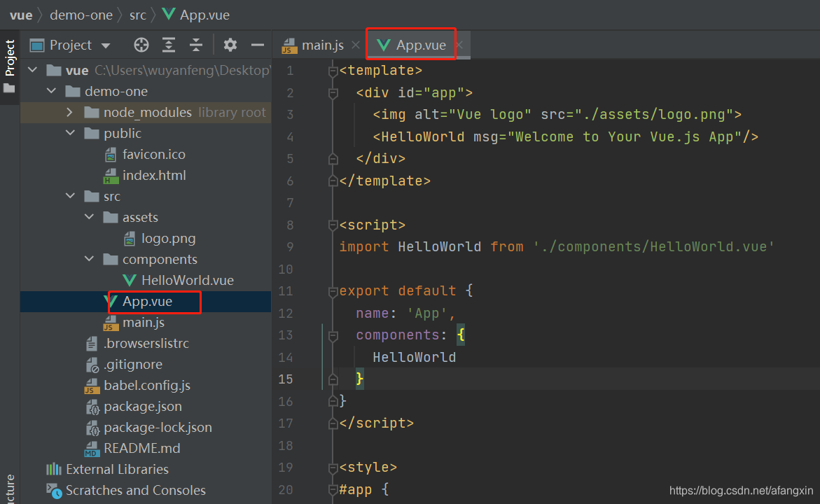
Task: Click the Collapse All icon in Project toolbar
Action: [196, 45]
